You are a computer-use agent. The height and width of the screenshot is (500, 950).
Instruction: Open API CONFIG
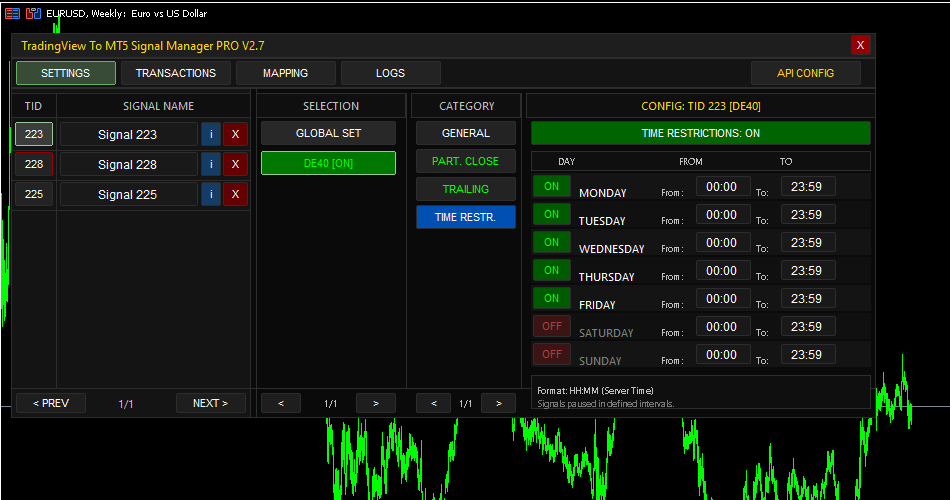pyautogui.click(x=805, y=73)
